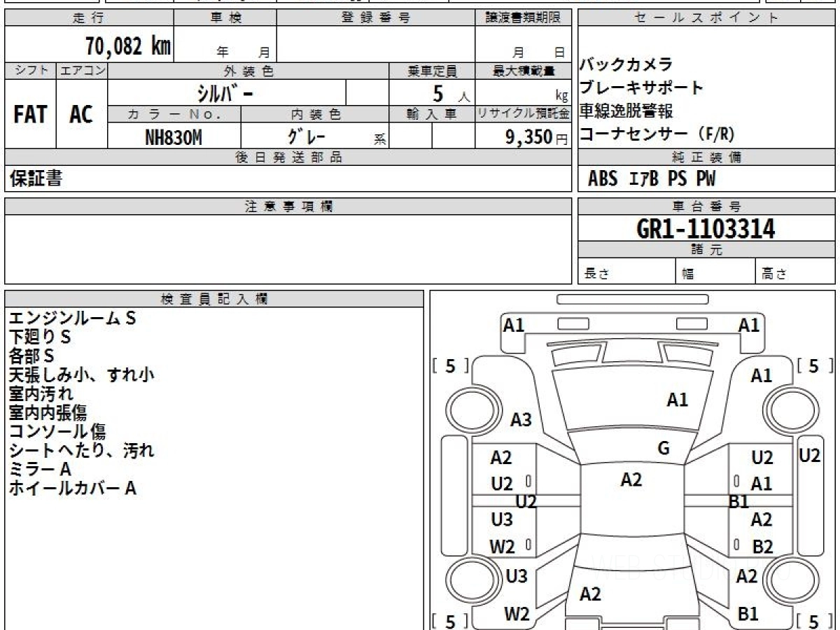Screen dimensions: 840x630
Task: Click the 保証書 text entry
Action: [x=36, y=179]
